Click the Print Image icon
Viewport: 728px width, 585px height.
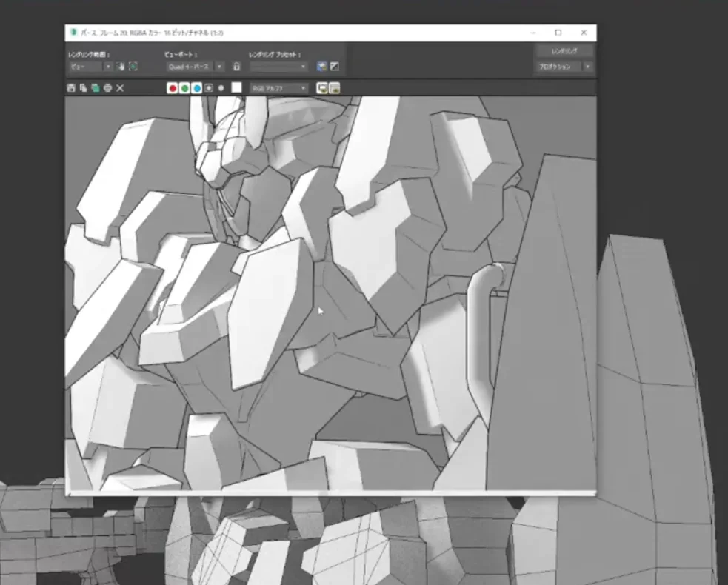(x=107, y=88)
